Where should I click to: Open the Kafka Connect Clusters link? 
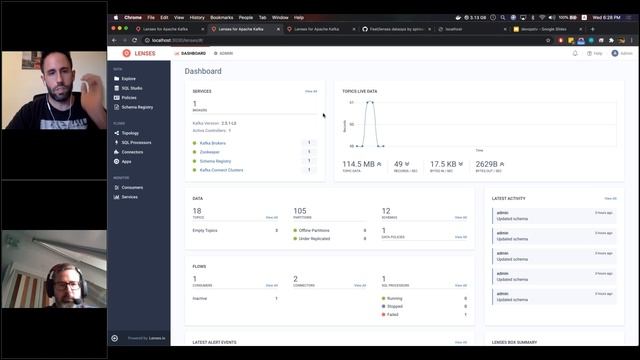[221, 170]
